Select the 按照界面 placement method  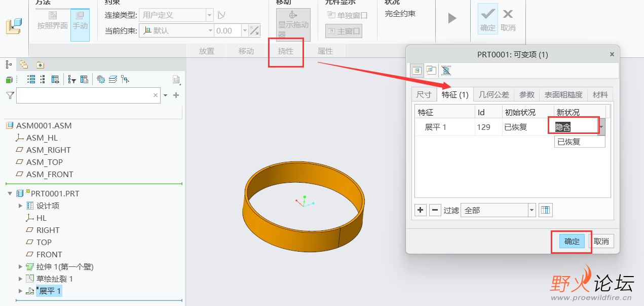(x=53, y=21)
